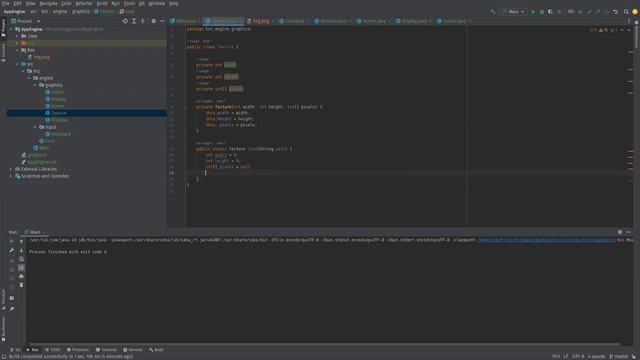The height and width of the screenshot is (360, 640).
Task: Open Run panel settings gear
Action: (620, 232)
